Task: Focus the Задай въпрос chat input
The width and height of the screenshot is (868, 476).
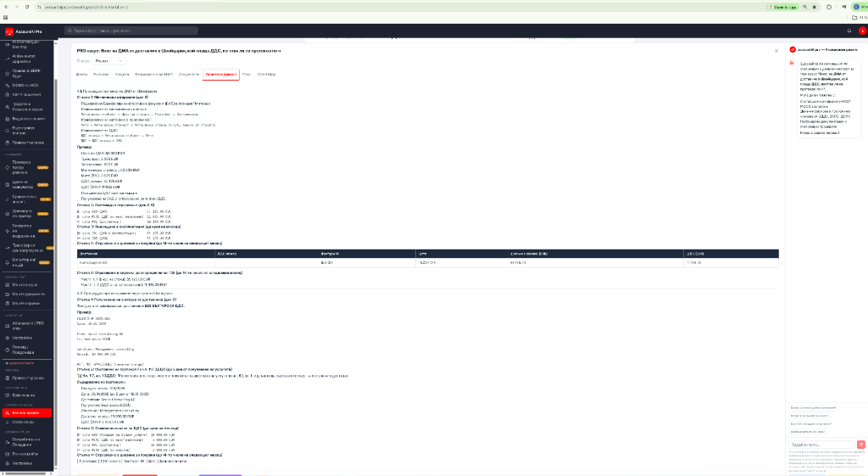Action: [x=821, y=445]
